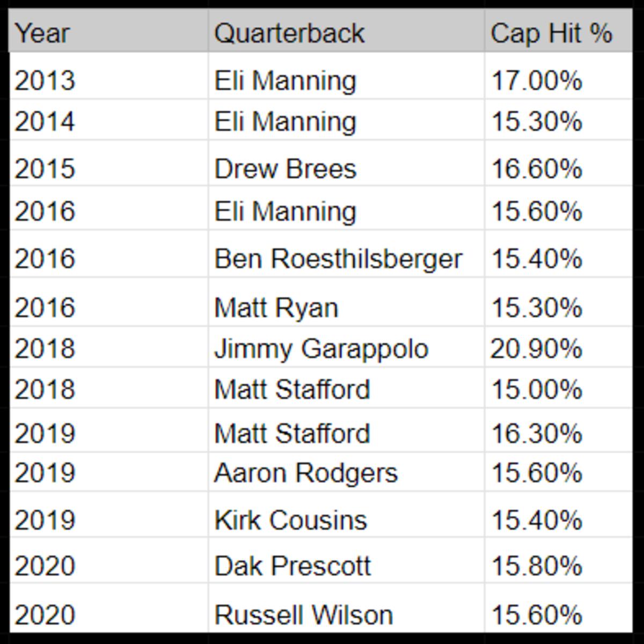Select the Kirk Cousins cell
Screen dimensions: 644x644
[346, 520]
